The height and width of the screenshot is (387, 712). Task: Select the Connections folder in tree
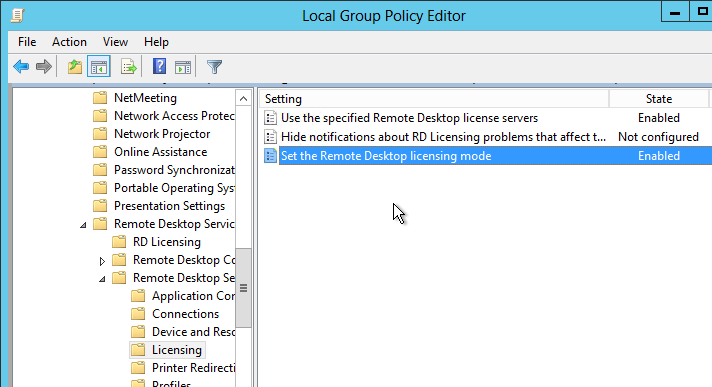(185, 314)
